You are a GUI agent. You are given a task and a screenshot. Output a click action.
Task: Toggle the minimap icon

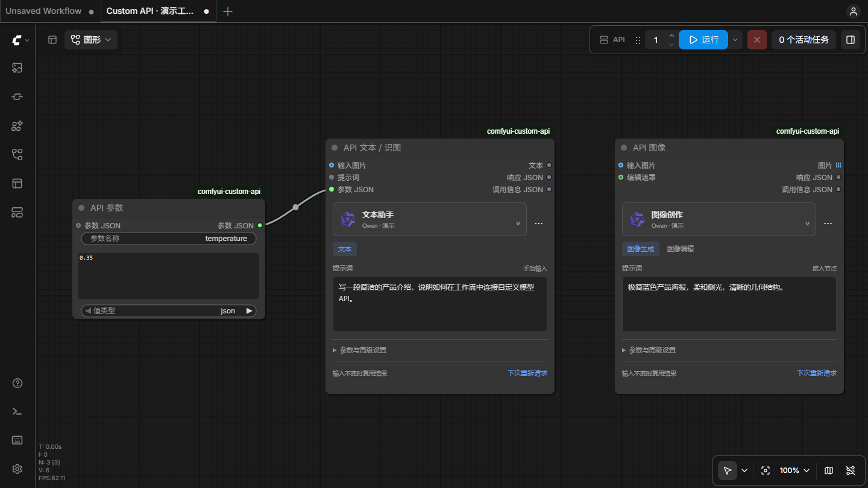[x=829, y=471]
